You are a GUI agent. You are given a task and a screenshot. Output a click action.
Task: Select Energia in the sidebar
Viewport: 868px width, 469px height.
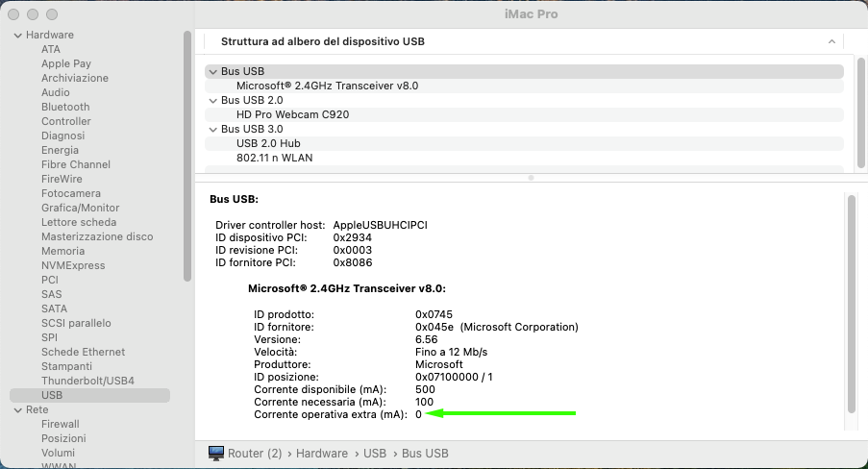(60, 150)
